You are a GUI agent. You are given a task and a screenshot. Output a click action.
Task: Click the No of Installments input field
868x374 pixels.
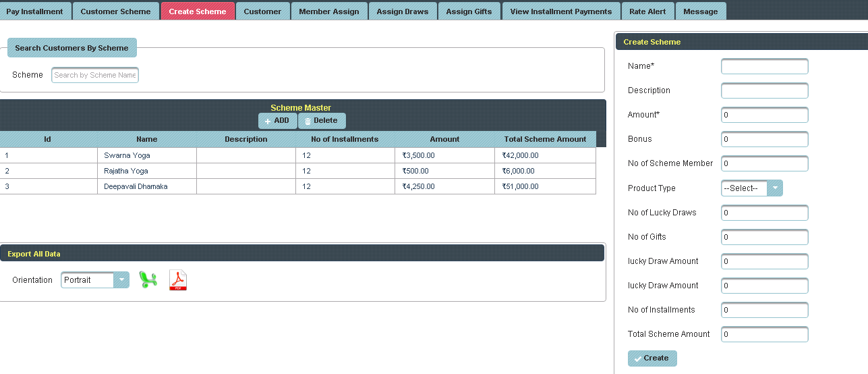[764, 310]
